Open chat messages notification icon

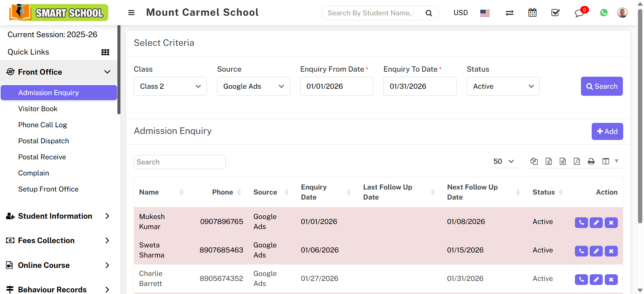tap(579, 13)
